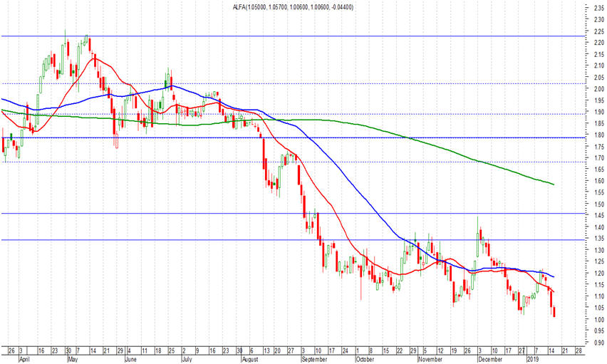The height and width of the screenshot is (364, 607).
Task: Select the 1.75 price axis label
Action: pos(599,146)
